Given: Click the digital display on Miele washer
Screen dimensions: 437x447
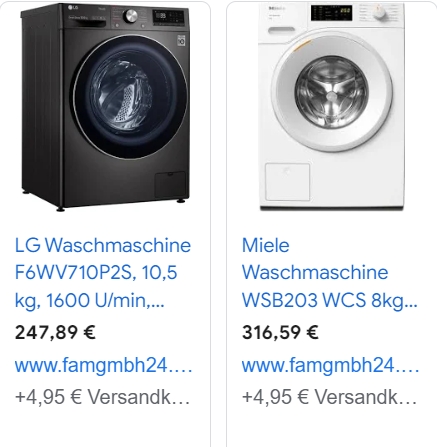Looking at the screenshot, I should tap(331, 13).
